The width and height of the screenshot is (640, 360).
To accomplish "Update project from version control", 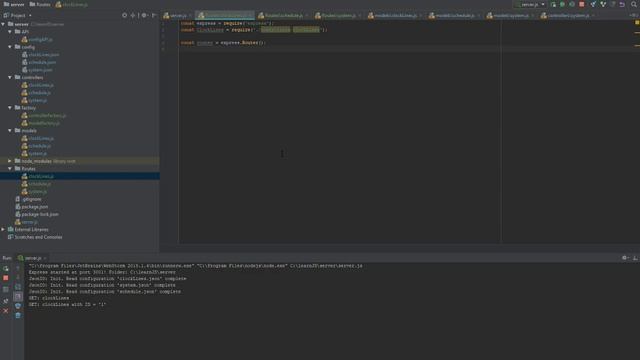I will tap(593, 4).
